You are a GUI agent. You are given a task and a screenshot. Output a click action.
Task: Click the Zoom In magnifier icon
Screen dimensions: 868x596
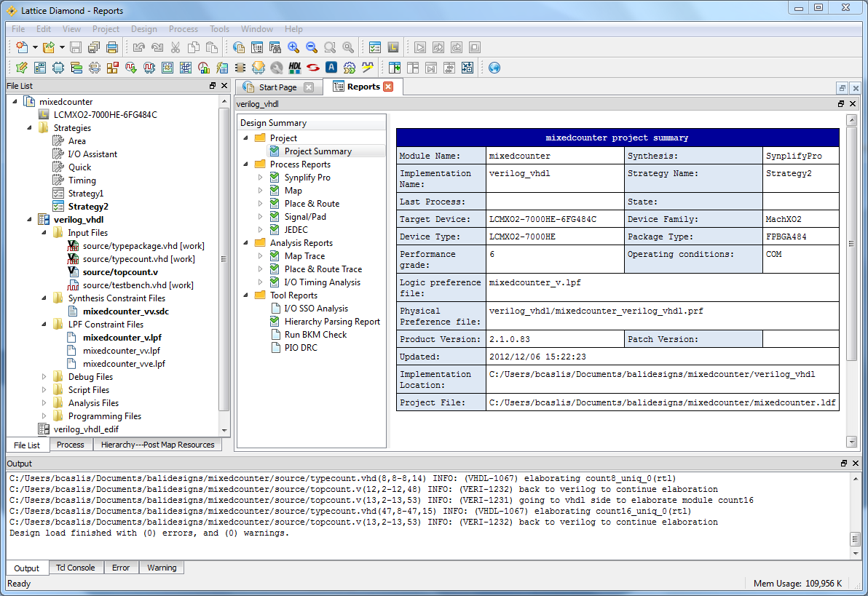(x=293, y=48)
